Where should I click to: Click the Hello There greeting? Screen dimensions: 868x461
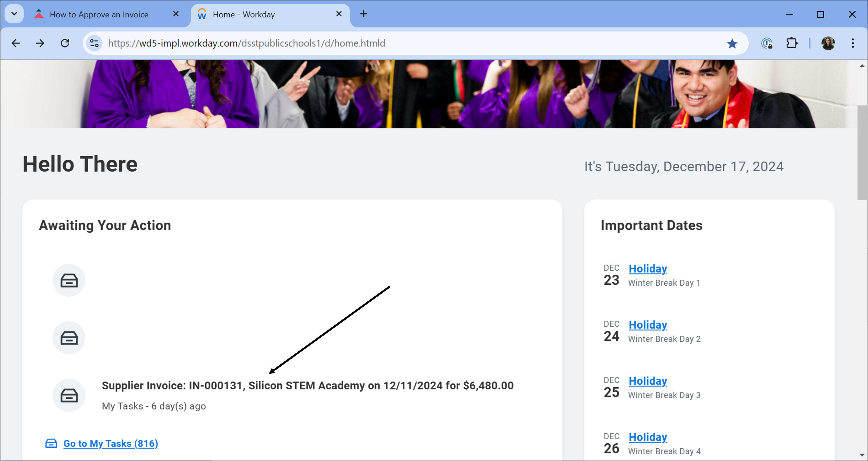80,164
